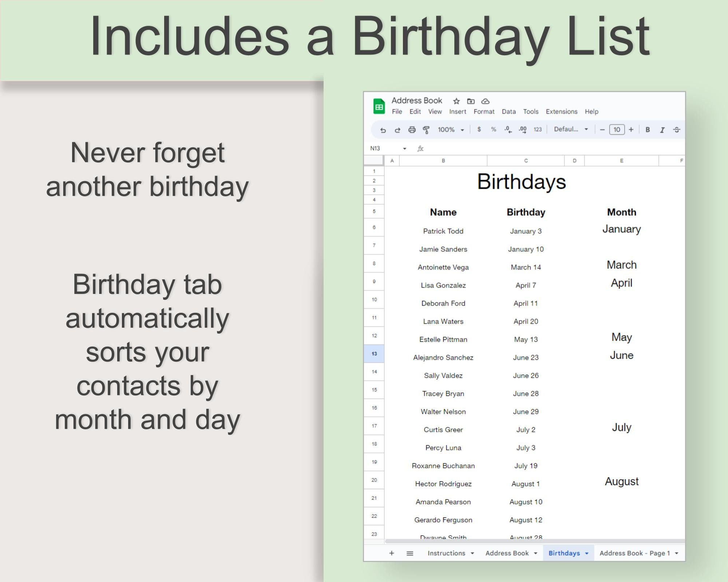Viewport: 728px width, 582px height.
Task: Toggle italic formatting
Action: click(x=662, y=130)
